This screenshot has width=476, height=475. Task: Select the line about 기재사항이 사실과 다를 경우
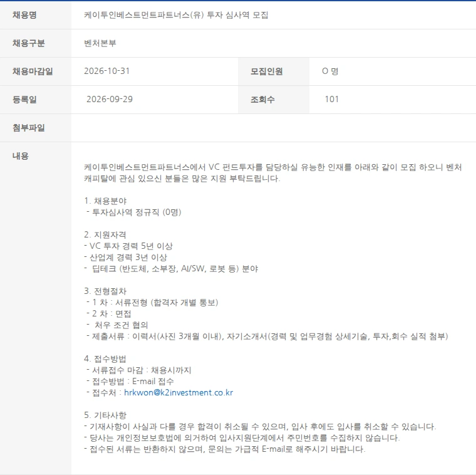(260, 426)
